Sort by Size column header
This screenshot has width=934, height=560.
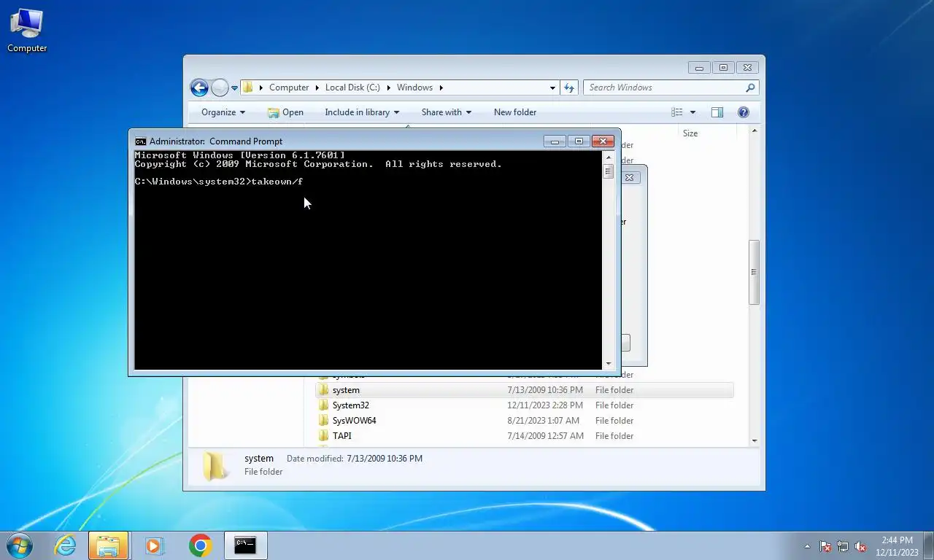tap(690, 133)
